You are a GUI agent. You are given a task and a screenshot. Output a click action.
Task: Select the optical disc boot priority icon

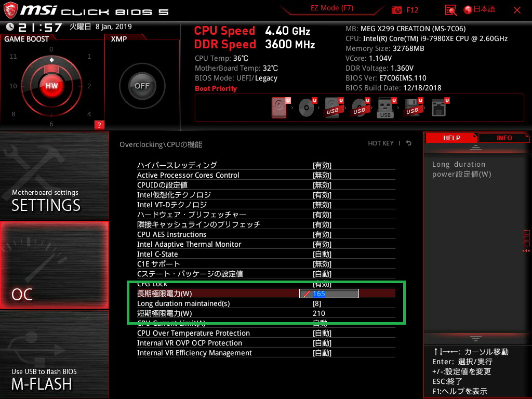307,108
